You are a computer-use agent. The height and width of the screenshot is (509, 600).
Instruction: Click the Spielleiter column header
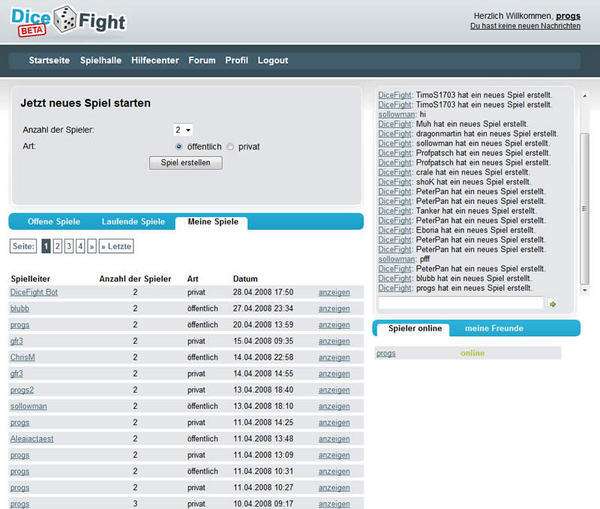coord(31,279)
